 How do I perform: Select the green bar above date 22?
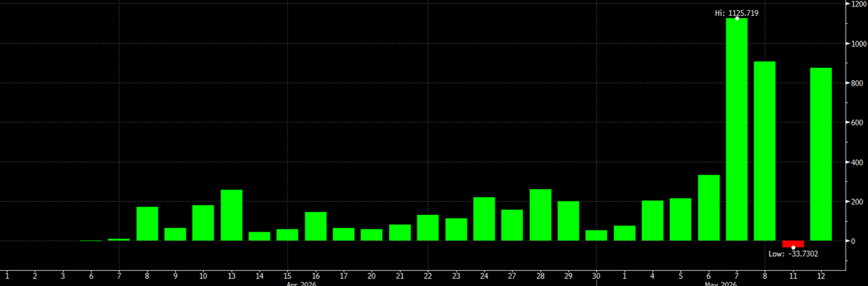pyautogui.click(x=428, y=227)
